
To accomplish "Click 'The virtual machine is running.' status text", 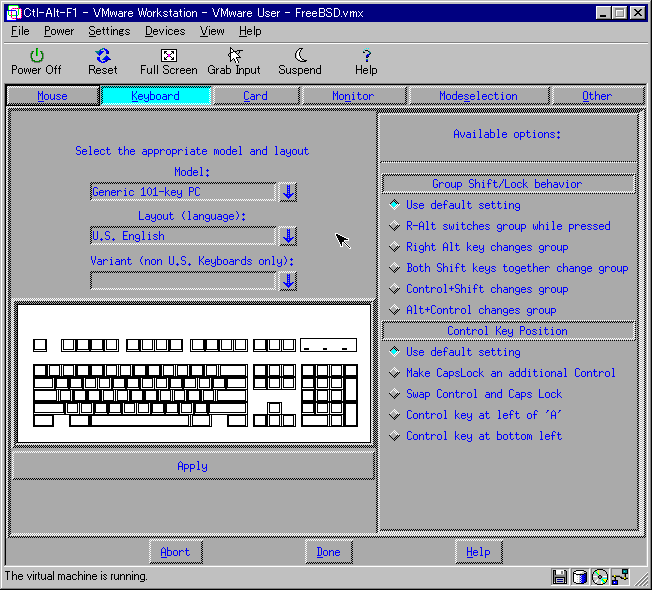I will tap(77, 576).
